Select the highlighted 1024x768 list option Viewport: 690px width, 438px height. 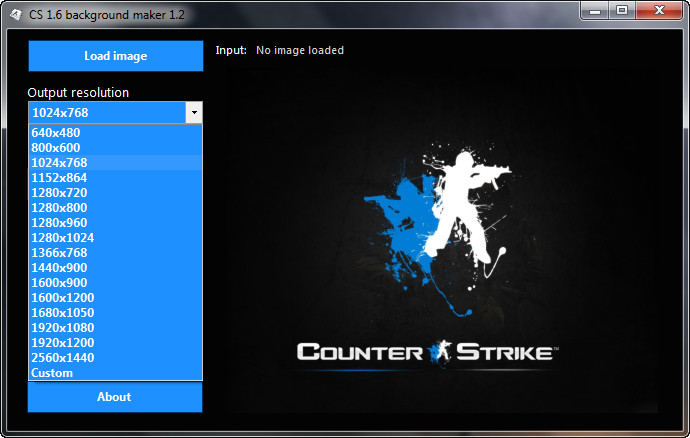115,162
